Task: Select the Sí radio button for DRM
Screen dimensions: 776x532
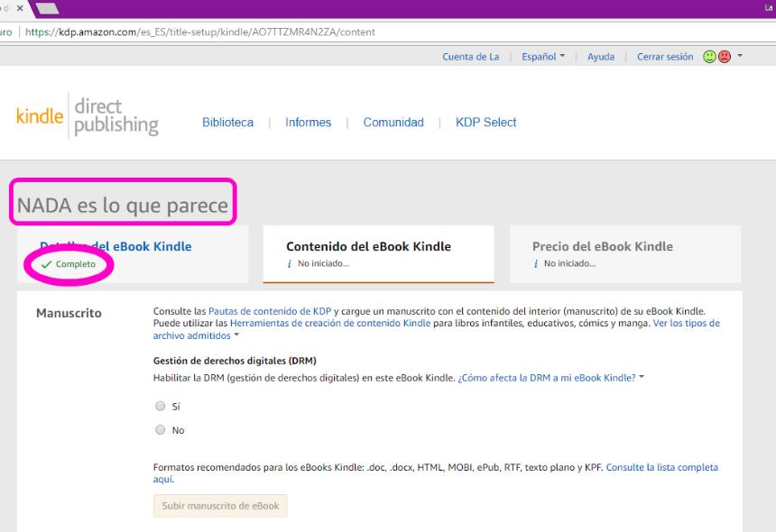Action: click(x=161, y=406)
